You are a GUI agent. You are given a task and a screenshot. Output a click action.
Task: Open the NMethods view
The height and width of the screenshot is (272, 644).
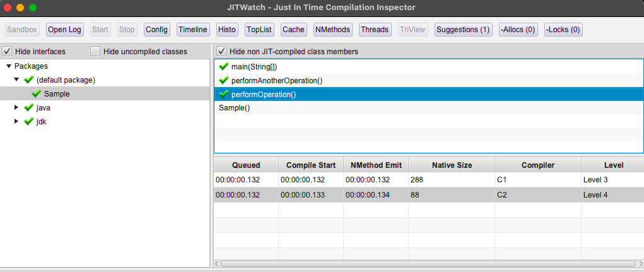click(x=332, y=30)
